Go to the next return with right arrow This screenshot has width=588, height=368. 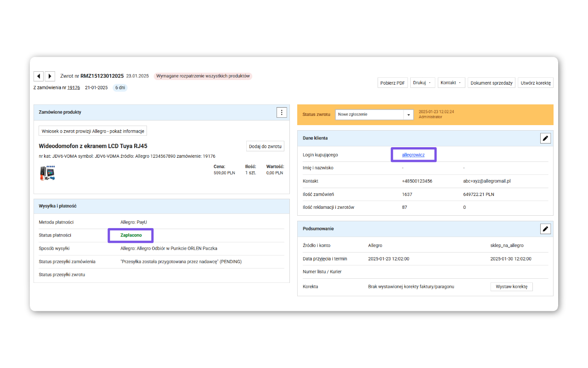[x=50, y=76]
